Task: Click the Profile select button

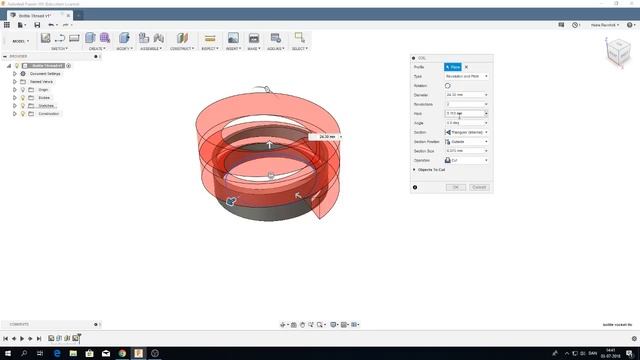Action: pyautogui.click(x=453, y=67)
